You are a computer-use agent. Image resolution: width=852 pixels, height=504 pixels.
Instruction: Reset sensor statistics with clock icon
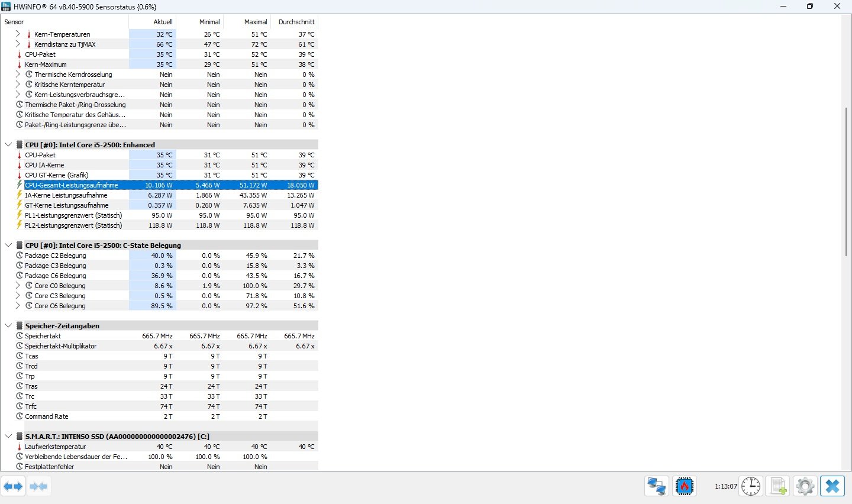tap(751, 486)
